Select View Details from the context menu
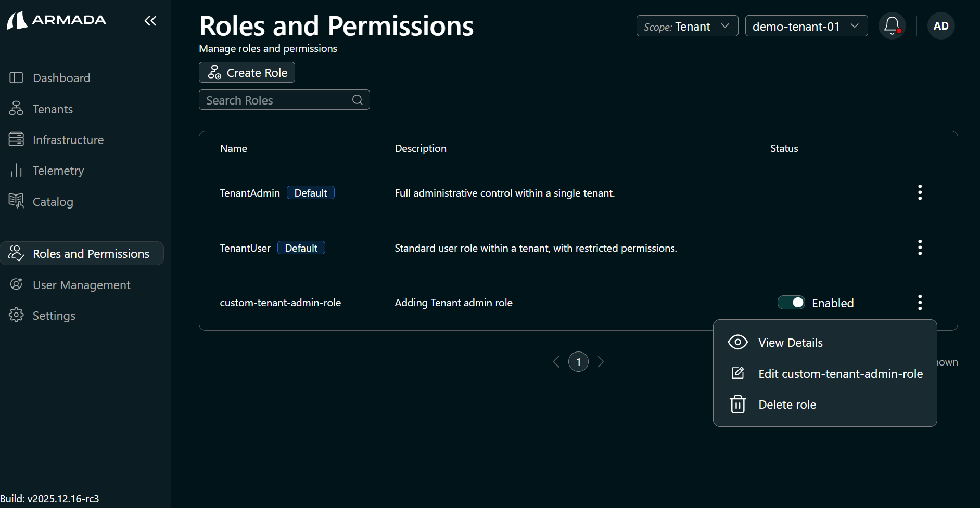 [791, 342]
